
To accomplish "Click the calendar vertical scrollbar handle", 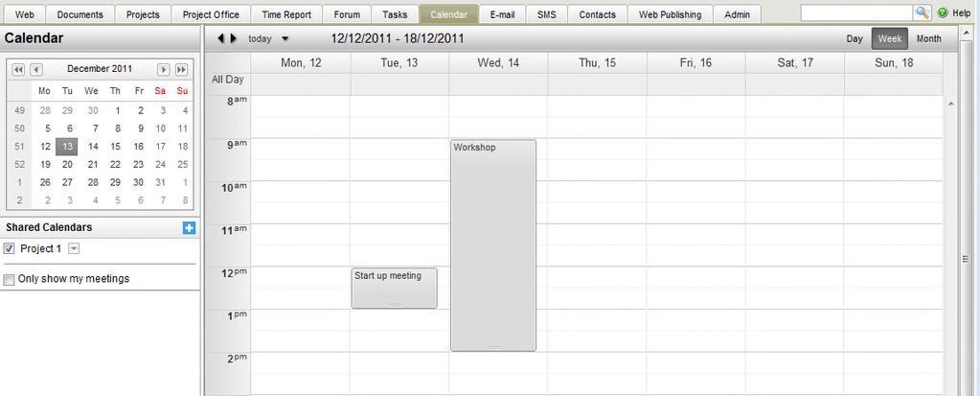I will (x=965, y=259).
